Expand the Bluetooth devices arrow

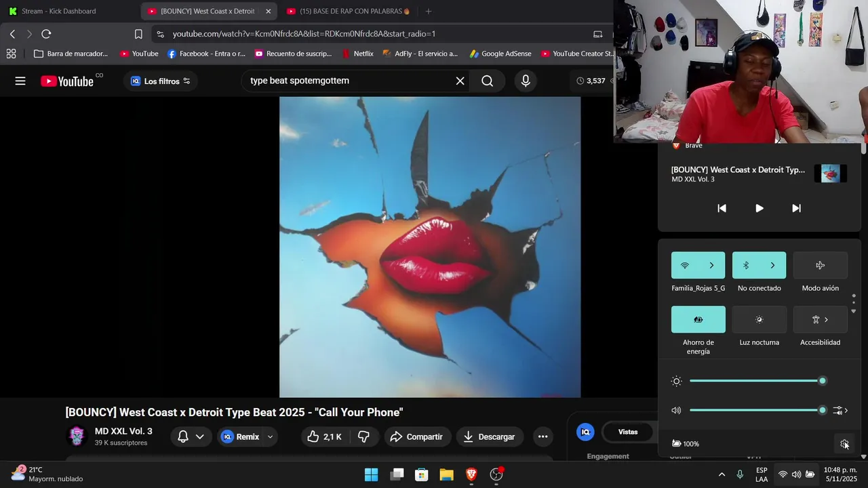[x=772, y=265]
